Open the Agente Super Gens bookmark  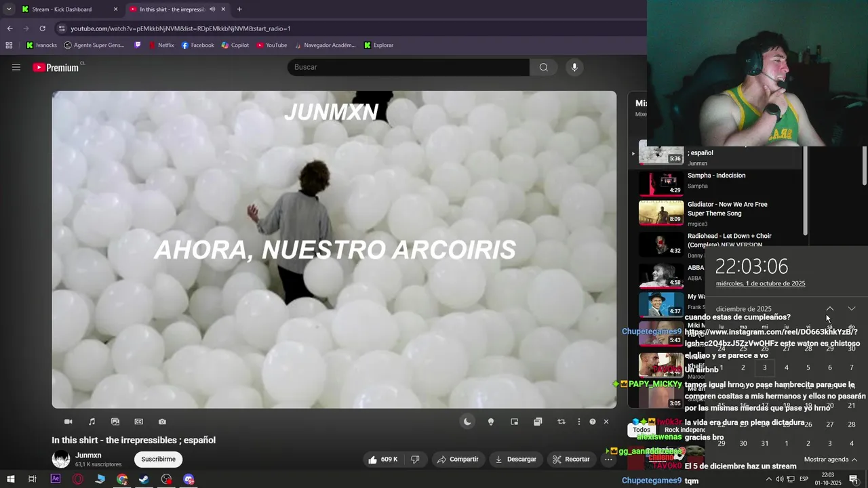[94, 45]
